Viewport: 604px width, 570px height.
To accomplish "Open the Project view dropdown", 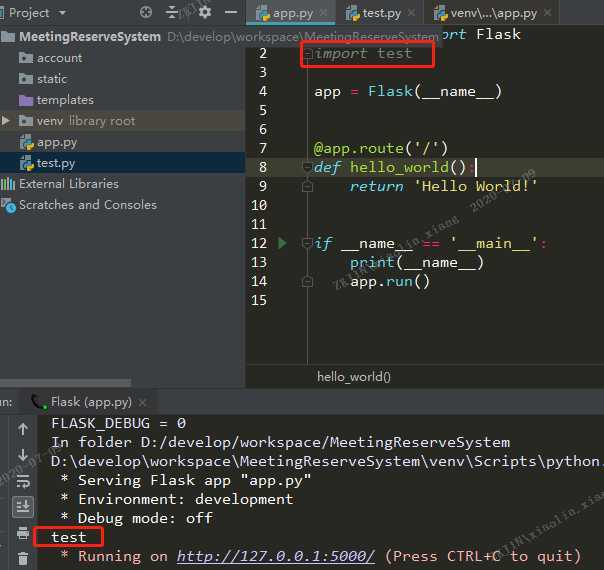I will (x=62, y=13).
